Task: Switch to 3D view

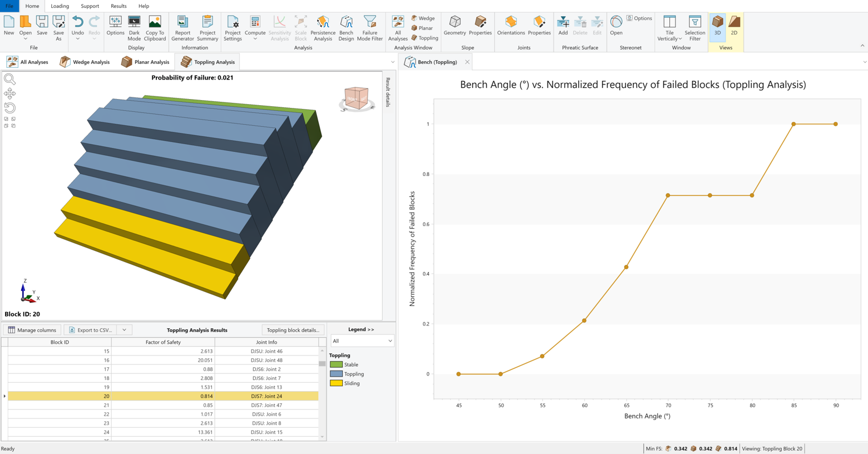Action: (x=718, y=26)
